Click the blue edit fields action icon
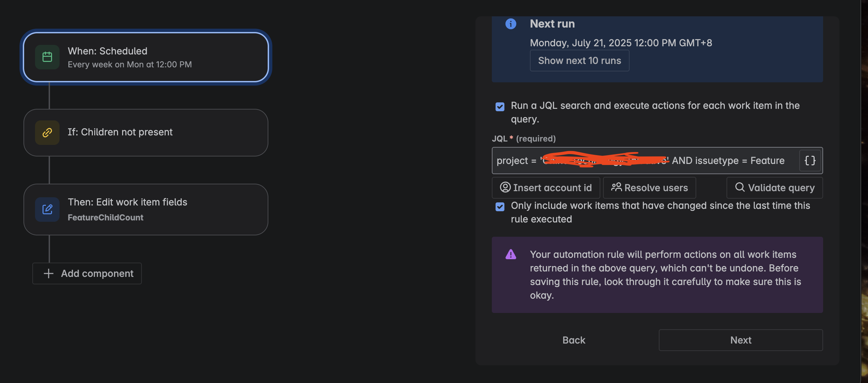The height and width of the screenshot is (383, 868). click(47, 210)
